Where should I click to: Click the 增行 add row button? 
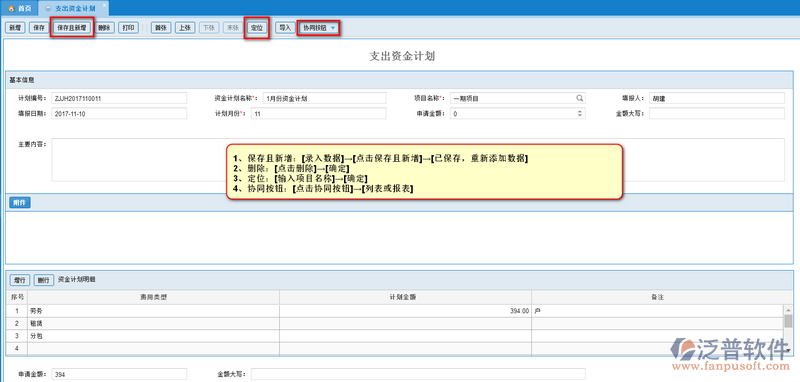point(20,280)
